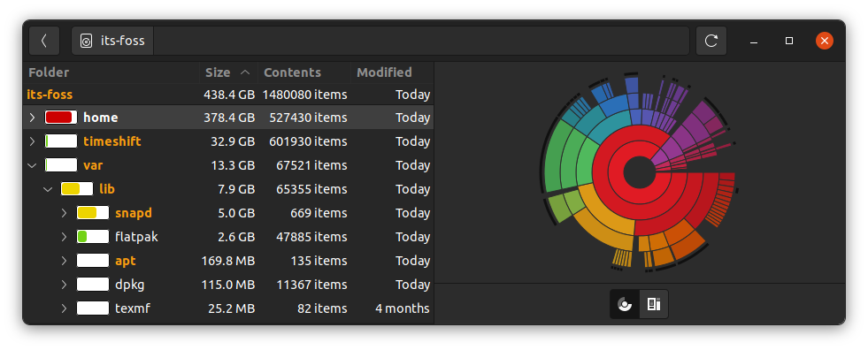Sort by the Contents column header
Screen dimensions: 868x350
pyautogui.click(x=304, y=72)
